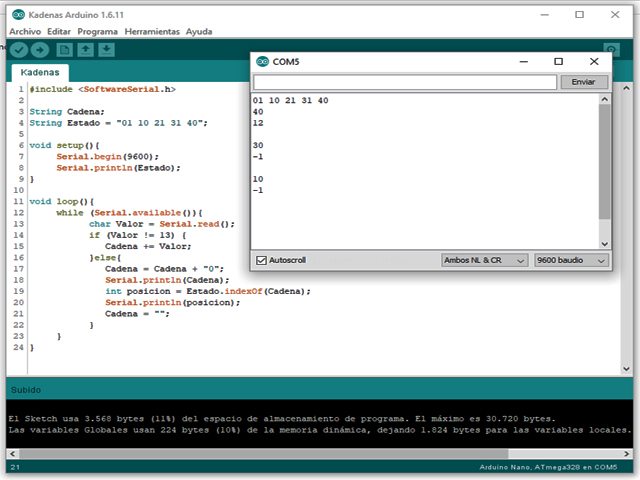Click 'Cadena = Cadena + "0";' line
Image resolution: width=640 pixels, height=480 pixels.
pos(164,269)
